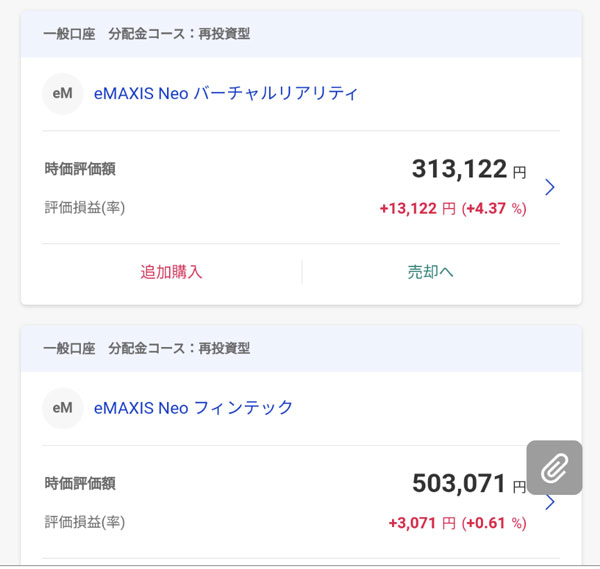Tap the paperclip attachment icon

point(554,467)
